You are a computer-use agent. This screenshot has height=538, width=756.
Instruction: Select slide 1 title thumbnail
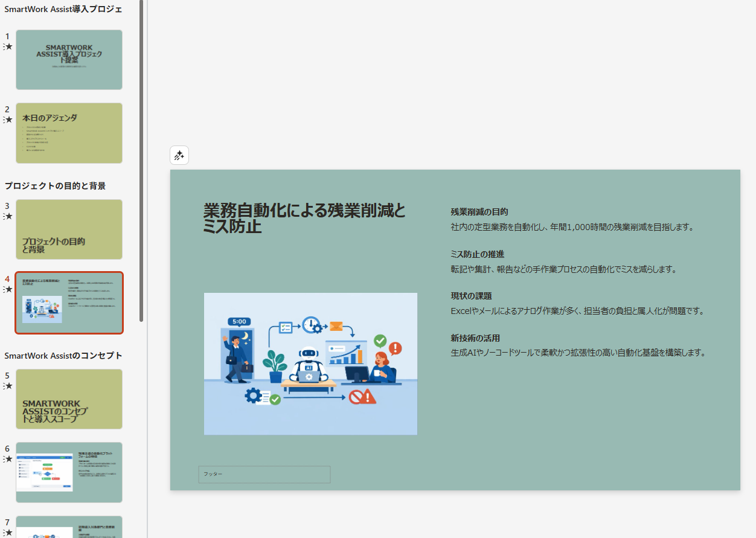[69, 60]
